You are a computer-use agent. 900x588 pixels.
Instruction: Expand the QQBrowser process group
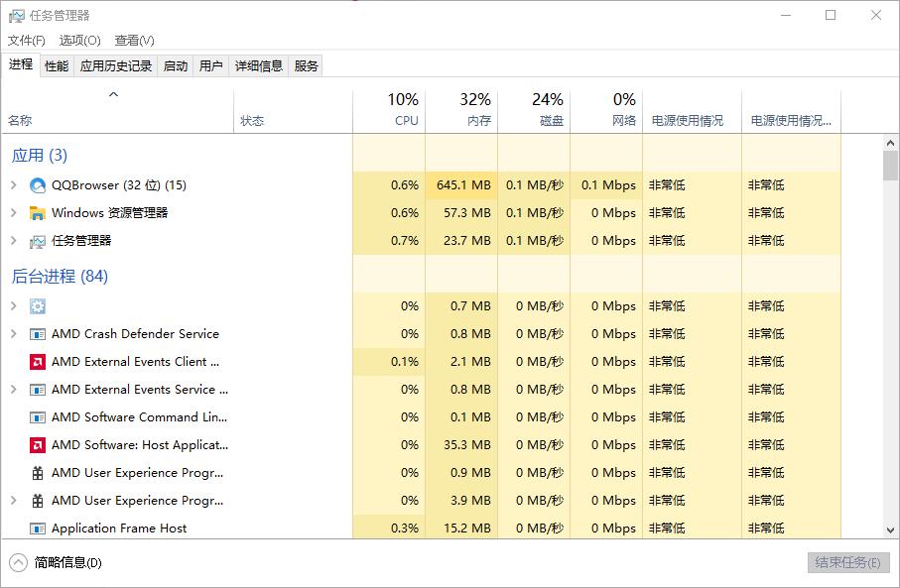tap(13, 185)
